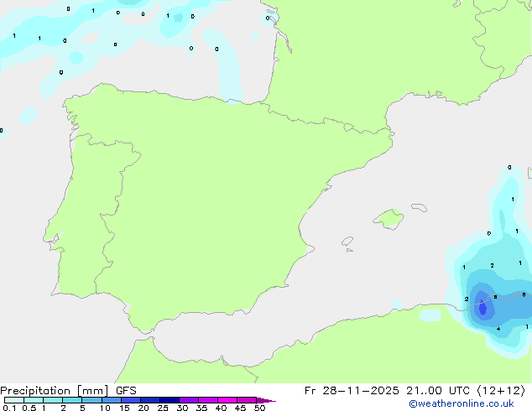Click the '4' precipitation value on the map
This screenshot has height=411, width=532.
(x=498, y=329)
